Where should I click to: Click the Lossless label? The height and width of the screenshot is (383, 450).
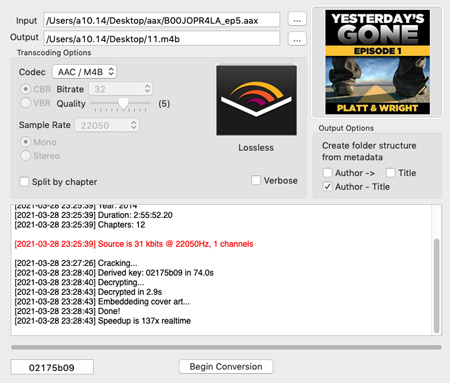pyautogui.click(x=256, y=148)
